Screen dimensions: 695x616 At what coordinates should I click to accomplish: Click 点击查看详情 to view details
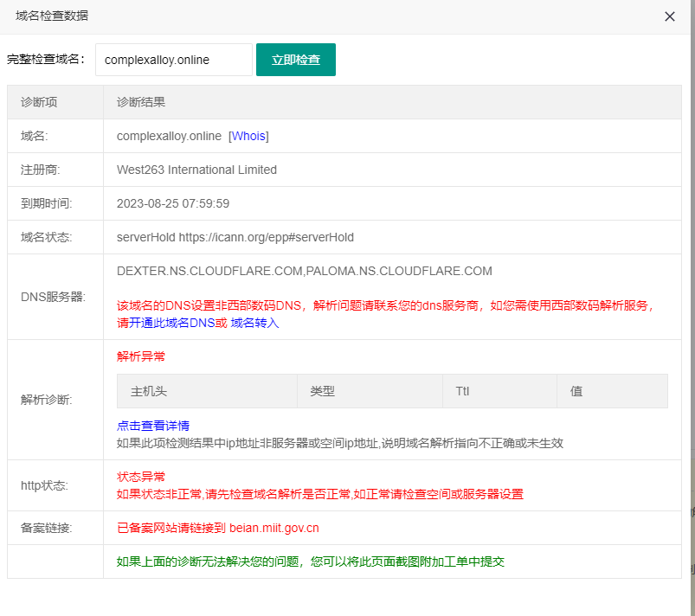(153, 426)
